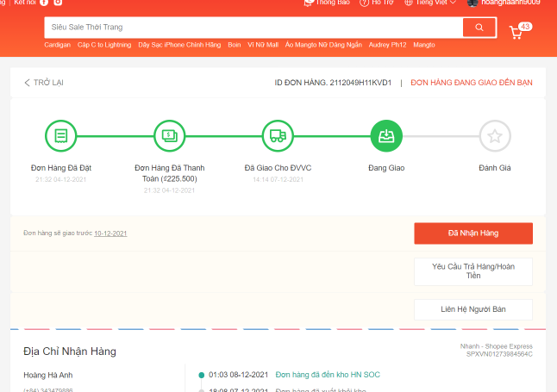Screen dimensions: 557x392
Task: Select Dây Sạc iPhone Chính Hãng suggestion
Action: click(180, 44)
